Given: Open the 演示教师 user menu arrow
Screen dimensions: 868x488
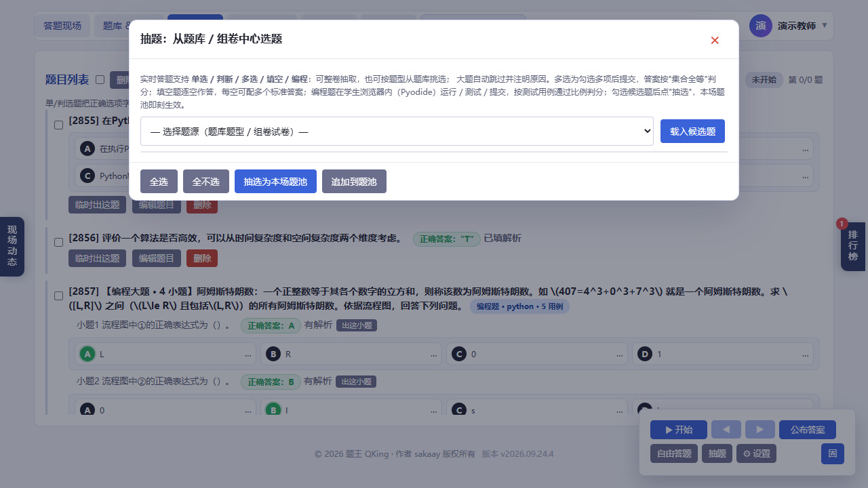Looking at the screenshot, I should pos(825,26).
